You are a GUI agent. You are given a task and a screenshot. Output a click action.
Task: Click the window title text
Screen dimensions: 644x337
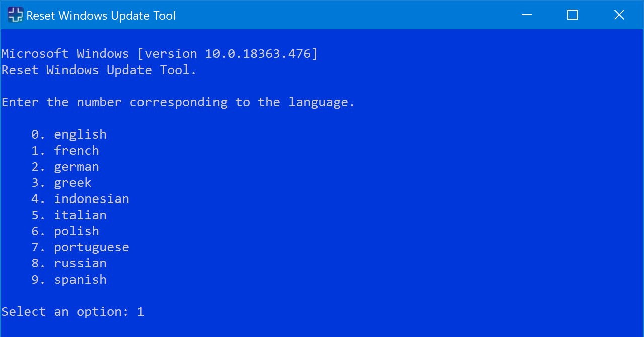[101, 16]
